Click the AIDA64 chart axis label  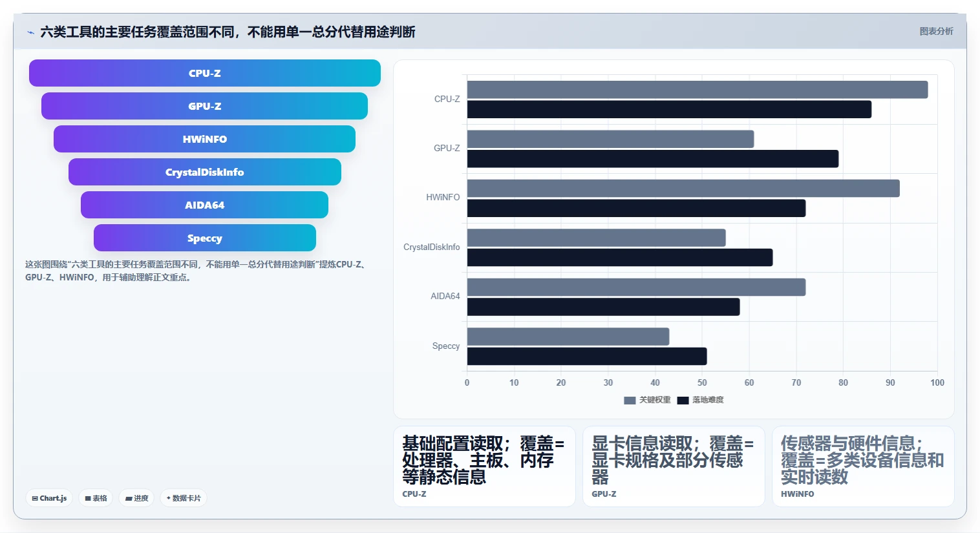point(445,296)
